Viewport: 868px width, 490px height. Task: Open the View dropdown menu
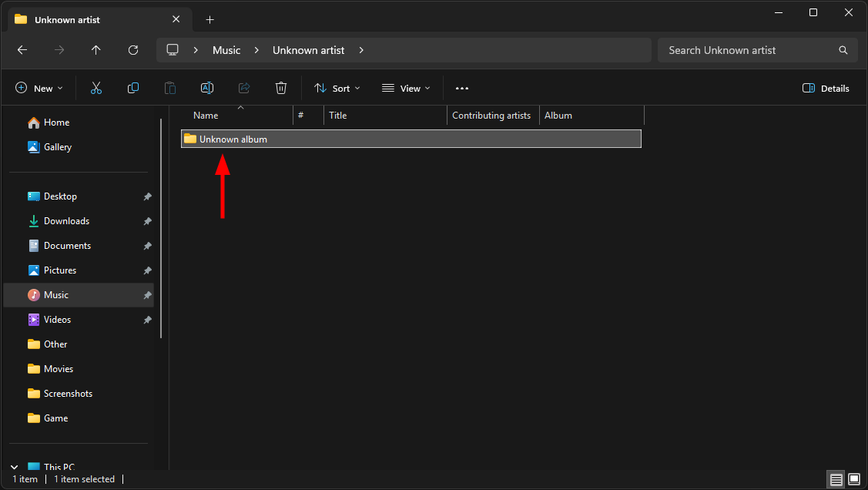coord(406,89)
